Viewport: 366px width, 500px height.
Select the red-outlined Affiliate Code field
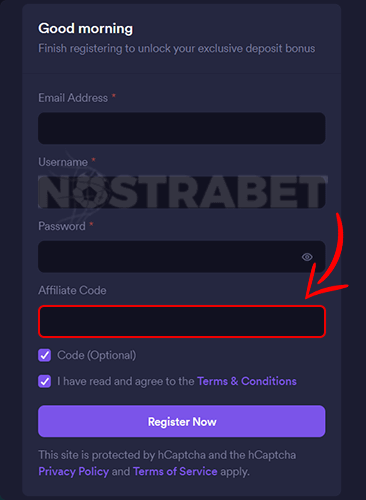[182, 321]
